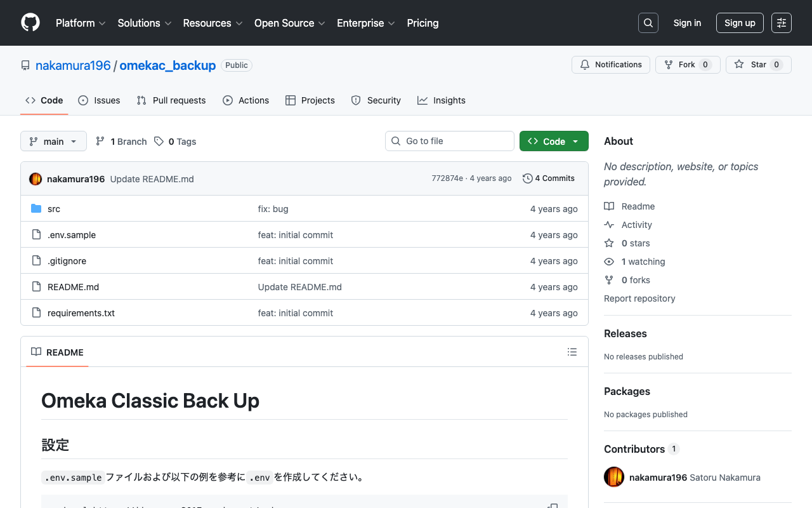
Task: Fork the repository using Fork button
Action: [x=687, y=65]
